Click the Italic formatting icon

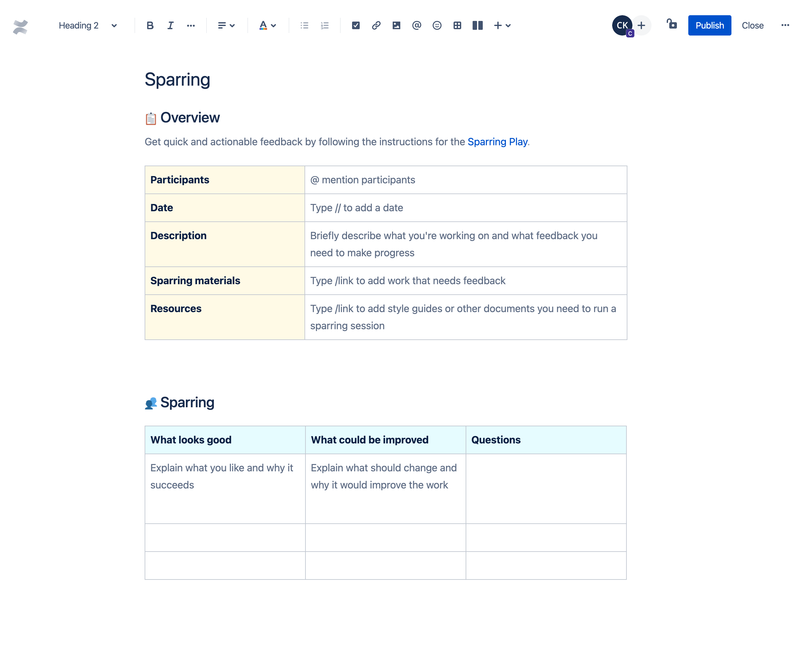169,25
